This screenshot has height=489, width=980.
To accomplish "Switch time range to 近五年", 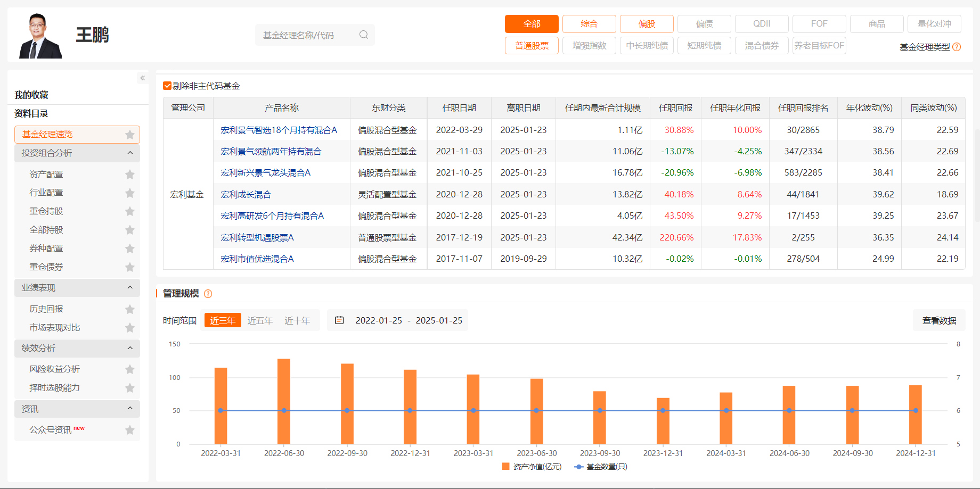I will click(x=260, y=320).
